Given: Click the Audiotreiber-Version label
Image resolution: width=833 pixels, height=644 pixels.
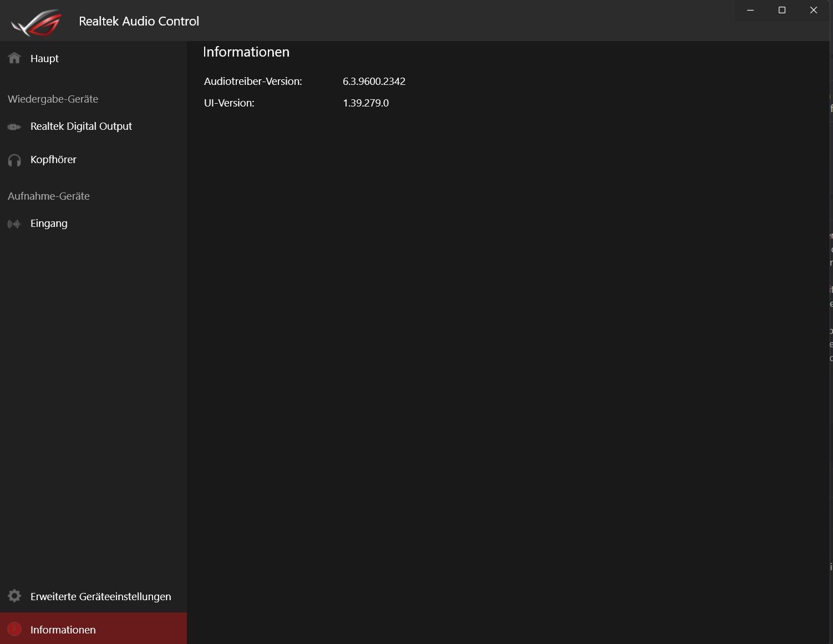Looking at the screenshot, I should click(253, 82).
